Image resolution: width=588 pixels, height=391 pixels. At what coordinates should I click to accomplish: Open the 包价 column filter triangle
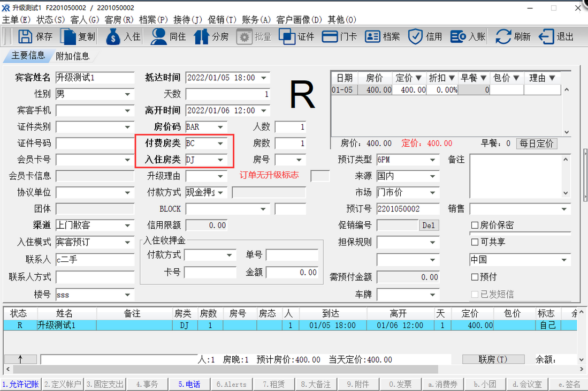(x=516, y=78)
